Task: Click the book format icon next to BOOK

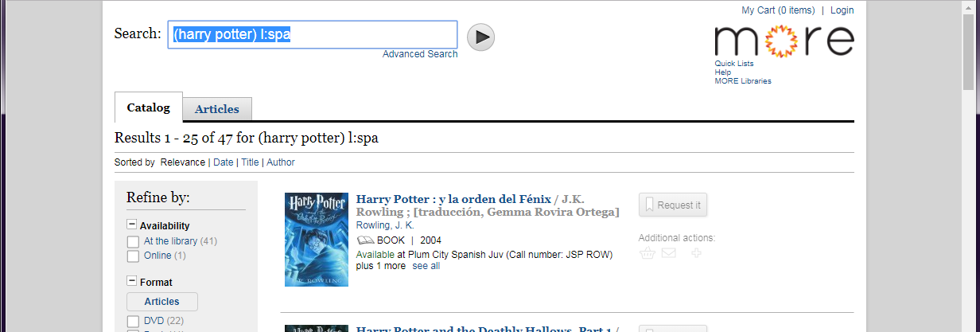Action: click(365, 240)
